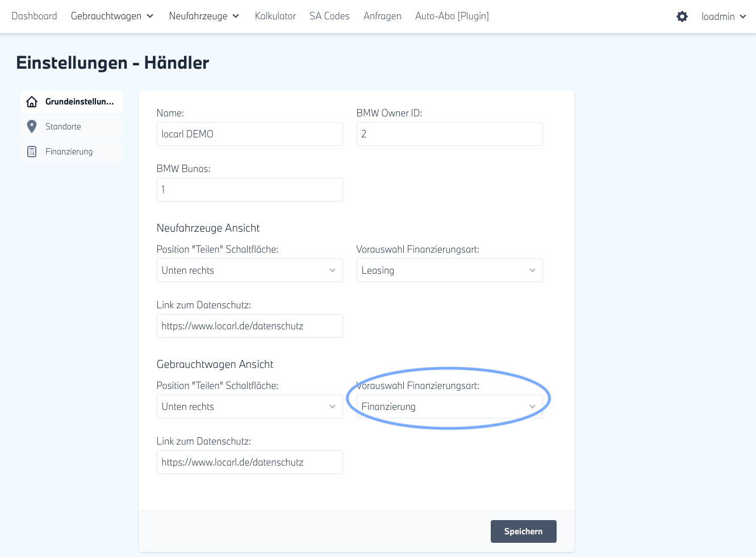Open the Leasing financing type dropdown
This screenshot has width=756, height=557.
pyautogui.click(x=449, y=270)
